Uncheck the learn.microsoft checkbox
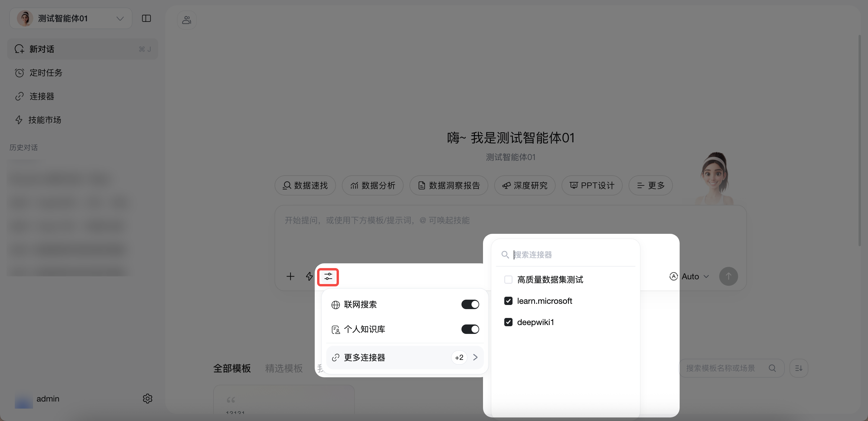 tap(508, 301)
